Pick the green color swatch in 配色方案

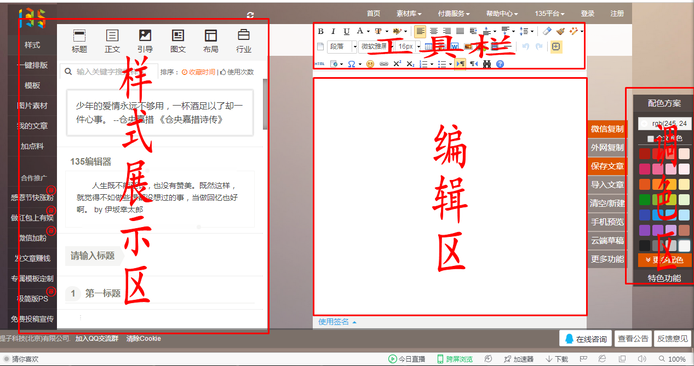click(x=645, y=199)
